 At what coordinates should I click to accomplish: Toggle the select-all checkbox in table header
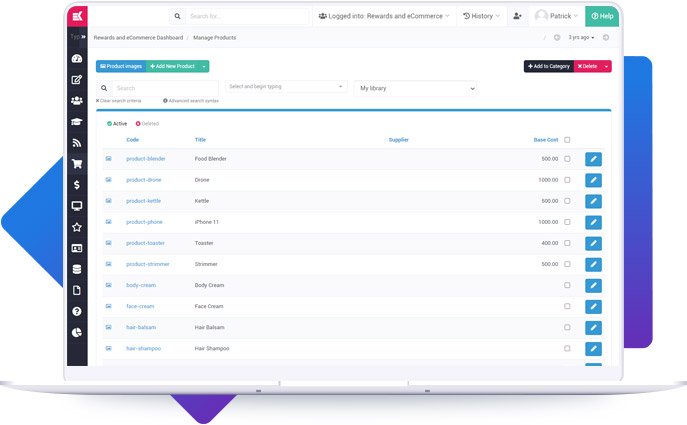click(x=567, y=140)
